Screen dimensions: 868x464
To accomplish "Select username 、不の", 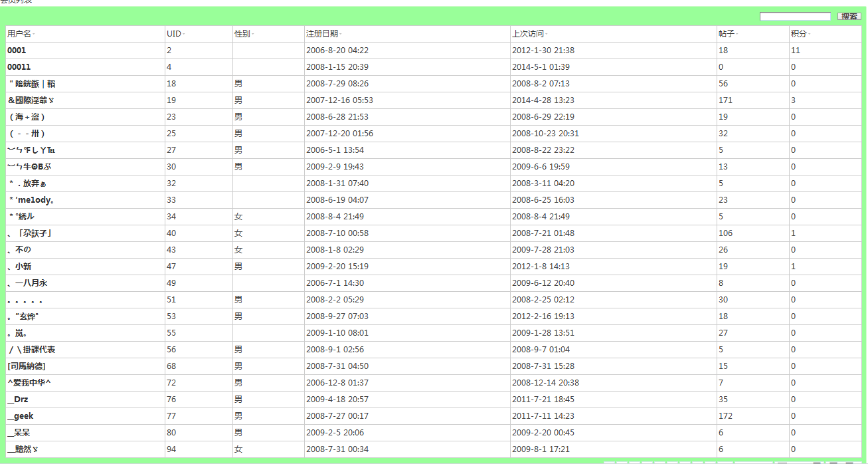I will (x=19, y=250).
